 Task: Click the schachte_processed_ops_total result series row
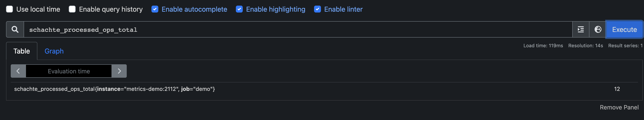[x=114, y=89]
